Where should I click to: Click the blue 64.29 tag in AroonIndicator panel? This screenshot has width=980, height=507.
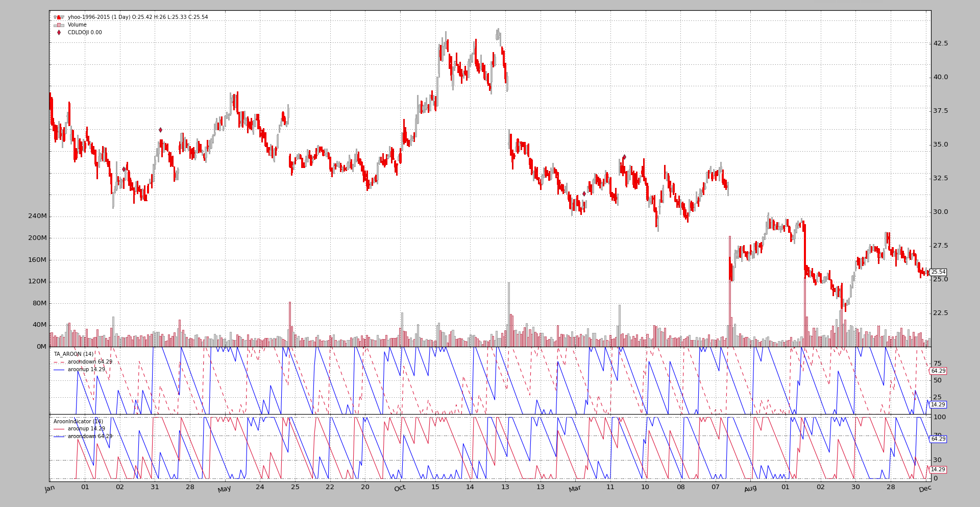[938, 439]
